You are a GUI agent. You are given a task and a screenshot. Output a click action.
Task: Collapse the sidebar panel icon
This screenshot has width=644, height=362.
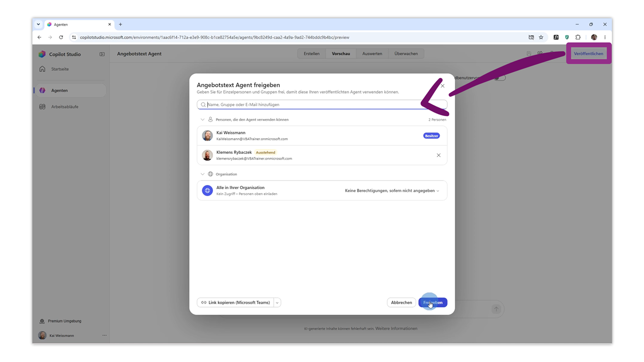click(102, 54)
